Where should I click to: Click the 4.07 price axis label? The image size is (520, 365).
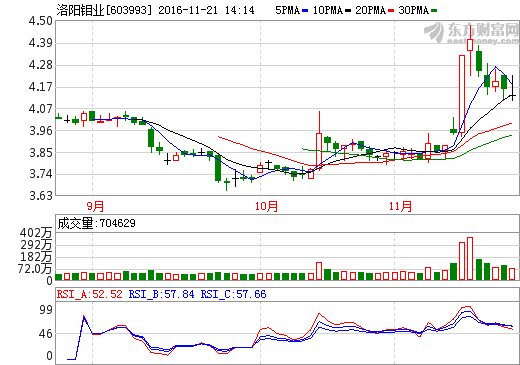point(41,109)
